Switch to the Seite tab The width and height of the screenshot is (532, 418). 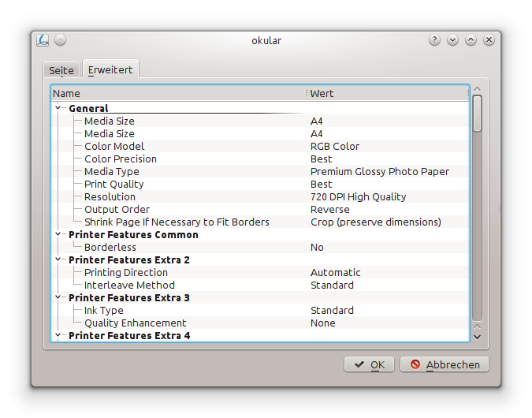(x=61, y=70)
